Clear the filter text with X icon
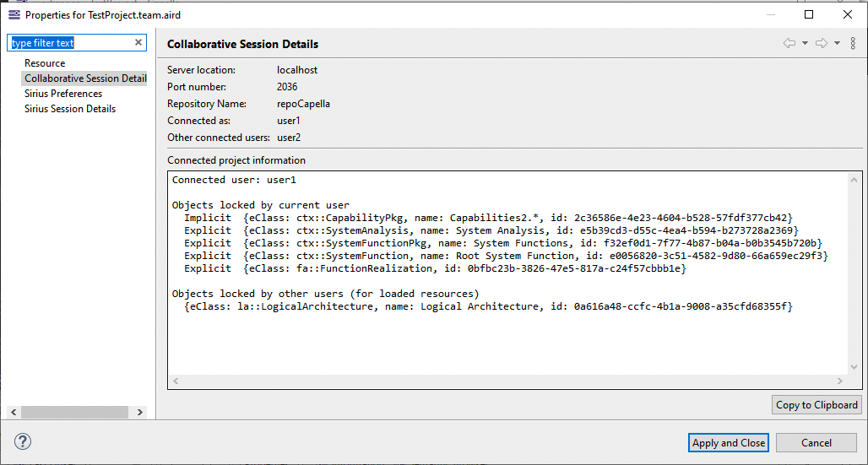 coord(138,42)
